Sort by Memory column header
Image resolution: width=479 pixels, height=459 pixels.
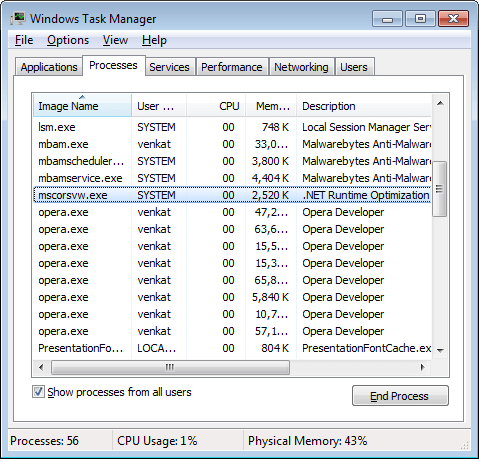tap(271, 106)
